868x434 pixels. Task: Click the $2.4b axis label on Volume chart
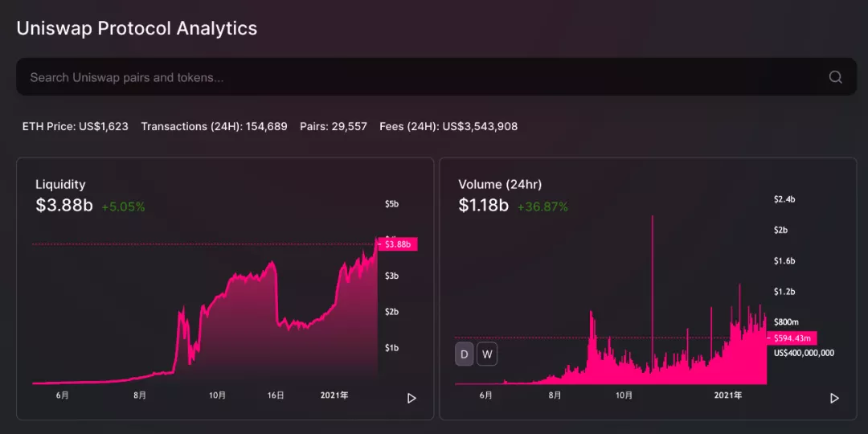coord(784,199)
